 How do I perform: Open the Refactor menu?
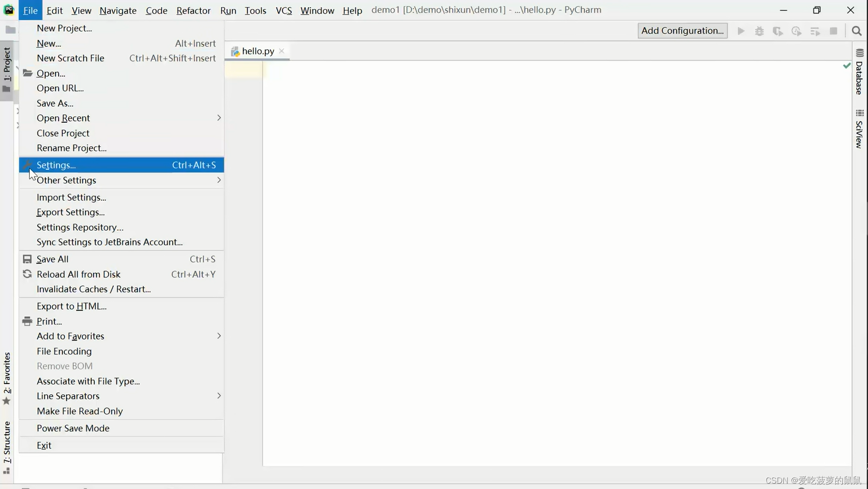coord(193,10)
